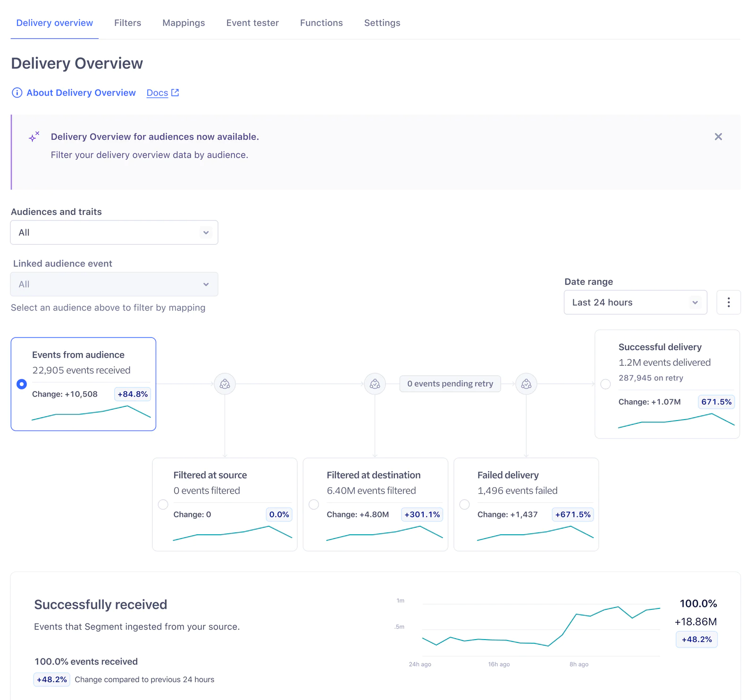This screenshot has height=700, width=755.
Task: Click the info icon beside About Delivery Overview
Action: click(17, 93)
